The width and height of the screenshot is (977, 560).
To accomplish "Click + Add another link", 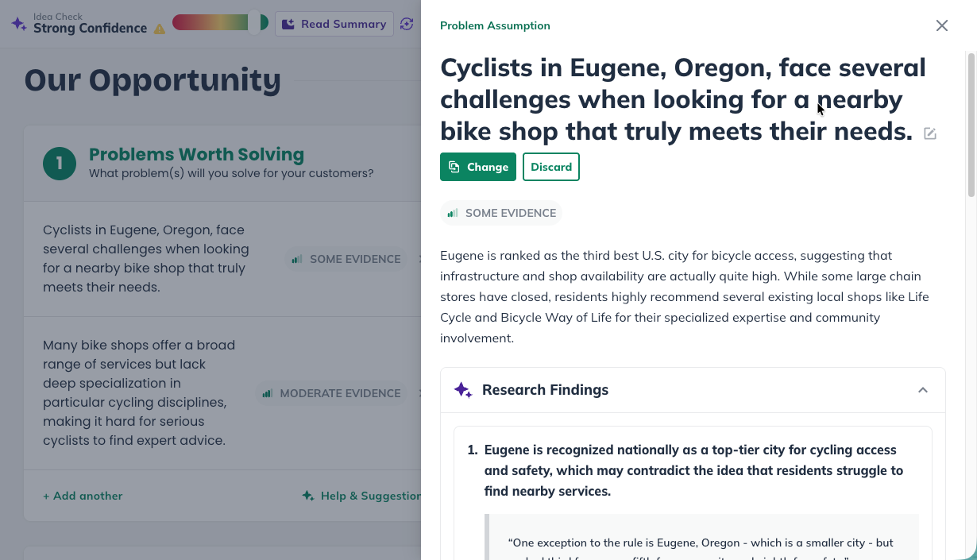I will tap(83, 496).
